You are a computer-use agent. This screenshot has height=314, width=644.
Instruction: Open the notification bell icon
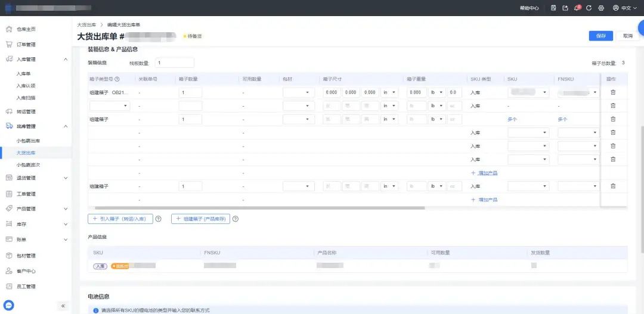click(x=577, y=8)
